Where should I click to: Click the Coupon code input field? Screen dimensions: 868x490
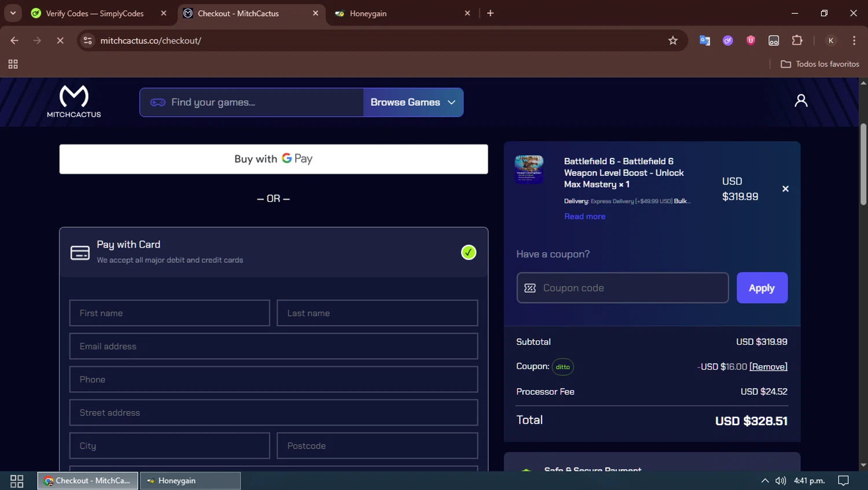pyautogui.click(x=623, y=288)
